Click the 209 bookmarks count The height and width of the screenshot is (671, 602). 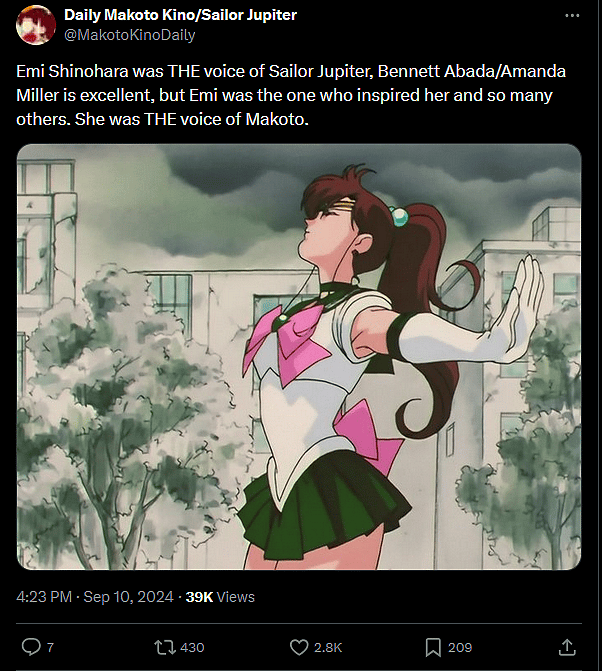pyautogui.click(x=460, y=647)
